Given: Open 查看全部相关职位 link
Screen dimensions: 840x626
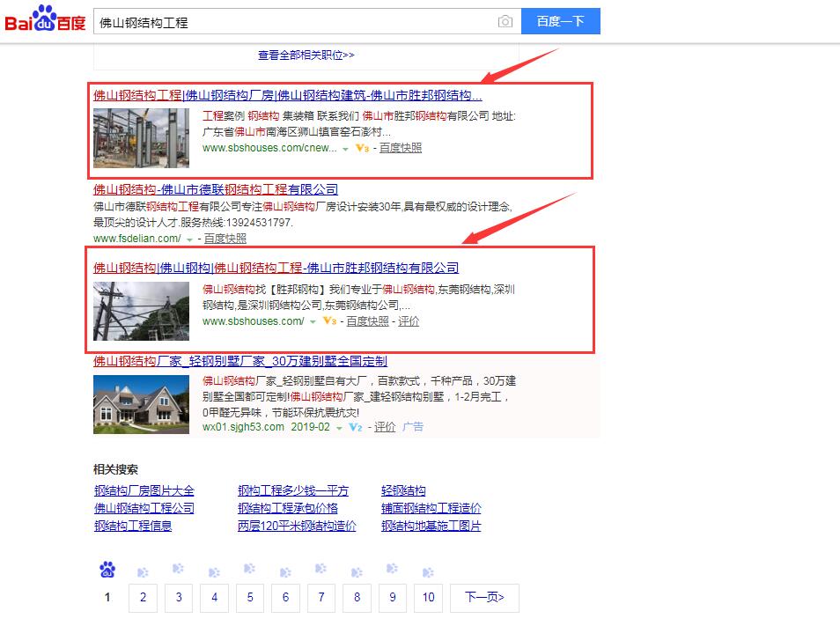Looking at the screenshot, I should click(x=306, y=55).
